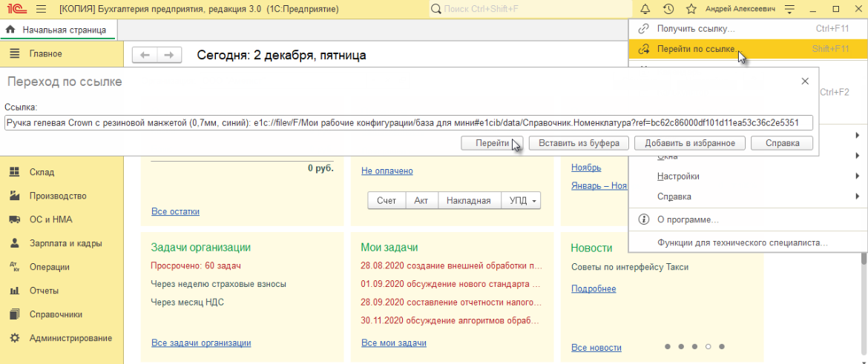The image size is (868, 364).
Task: Open the Все остатки link
Action: [175, 211]
